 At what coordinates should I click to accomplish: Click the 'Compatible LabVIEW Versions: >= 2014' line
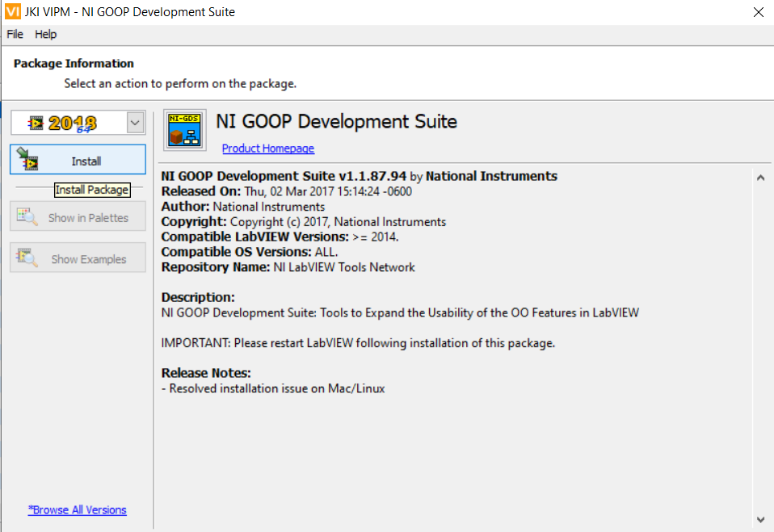[280, 237]
